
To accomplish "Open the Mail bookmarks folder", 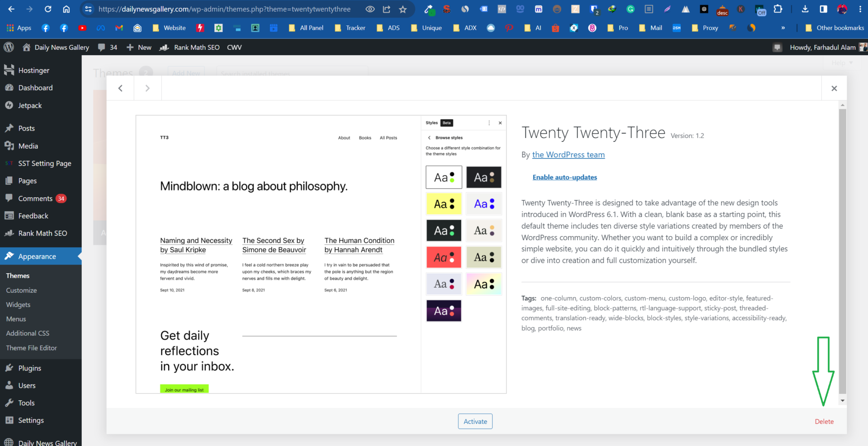I will point(651,28).
